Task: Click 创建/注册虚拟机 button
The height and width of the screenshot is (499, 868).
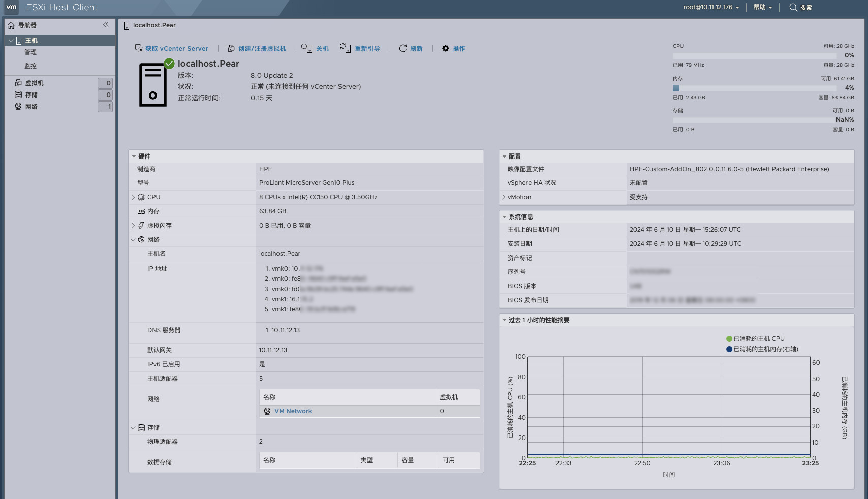Action: coord(255,48)
